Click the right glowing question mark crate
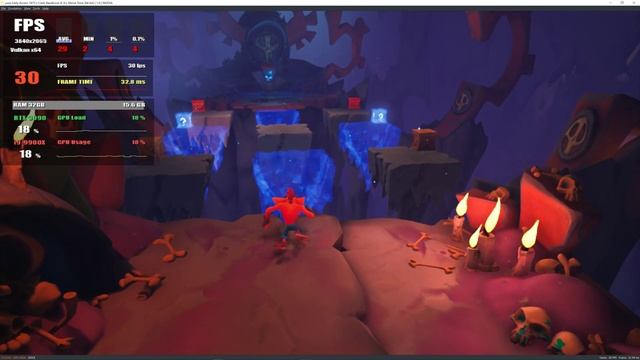The height and width of the screenshot is (360, 640). click(379, 116)
